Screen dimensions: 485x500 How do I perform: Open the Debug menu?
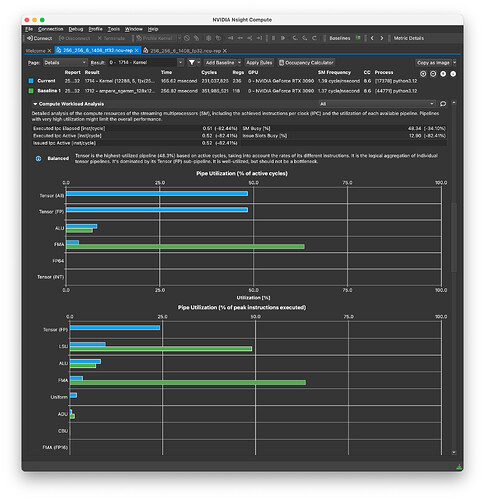tap(76, 29)
